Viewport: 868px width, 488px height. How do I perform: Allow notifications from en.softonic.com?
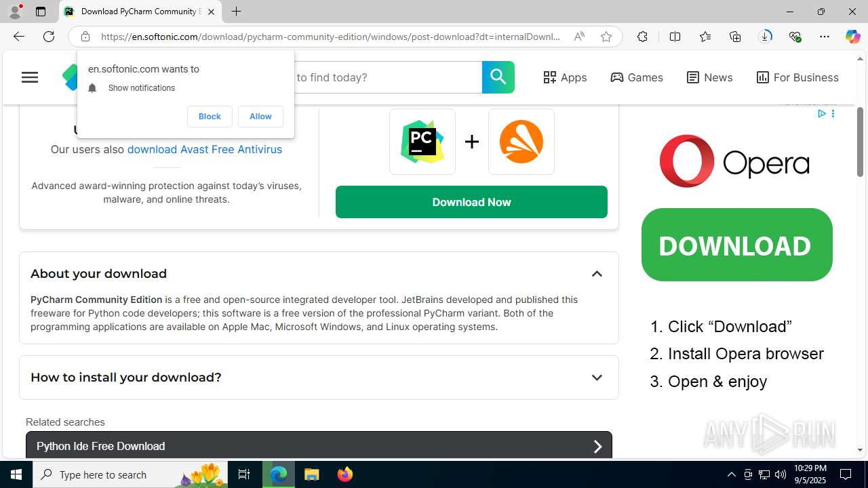(260, 117)
